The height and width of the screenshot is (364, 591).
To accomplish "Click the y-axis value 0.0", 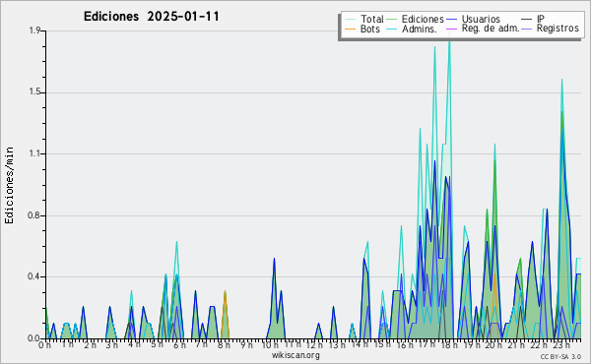I will (34, 338).
